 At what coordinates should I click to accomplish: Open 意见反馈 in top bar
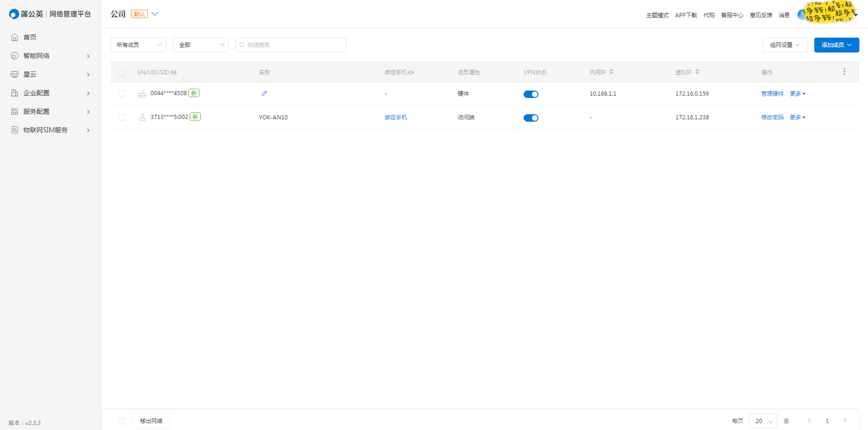(x=761, y=15)
